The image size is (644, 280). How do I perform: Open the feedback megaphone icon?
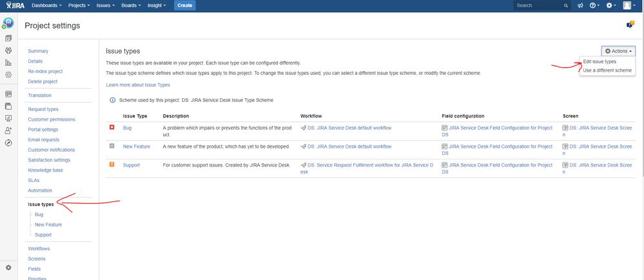tap(580, 6)
